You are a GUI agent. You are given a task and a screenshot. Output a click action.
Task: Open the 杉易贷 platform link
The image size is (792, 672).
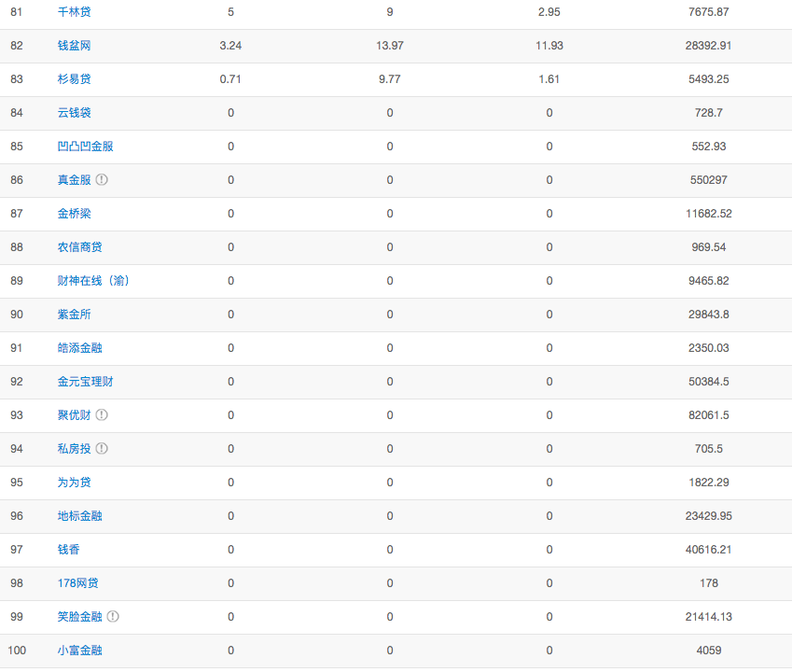tap(75, 78)
